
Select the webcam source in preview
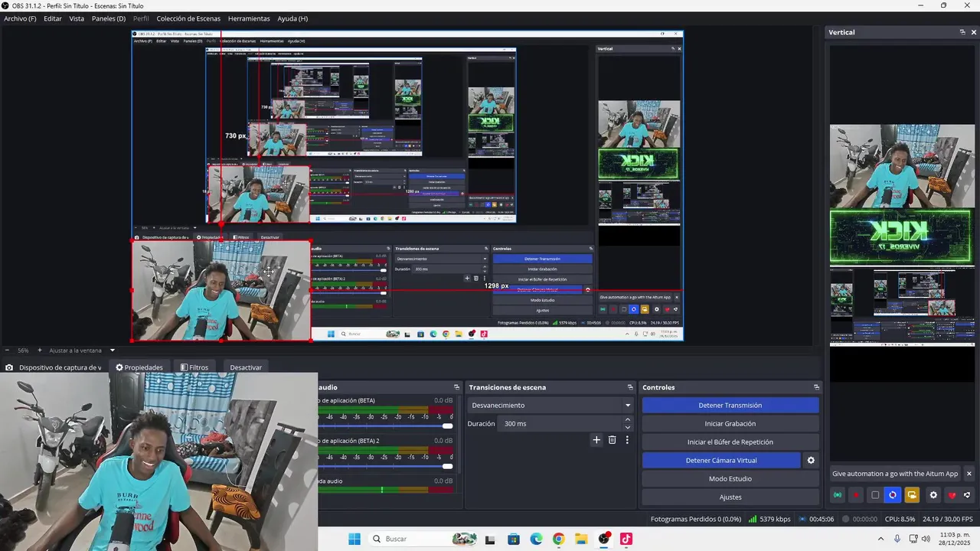point(221,290)
